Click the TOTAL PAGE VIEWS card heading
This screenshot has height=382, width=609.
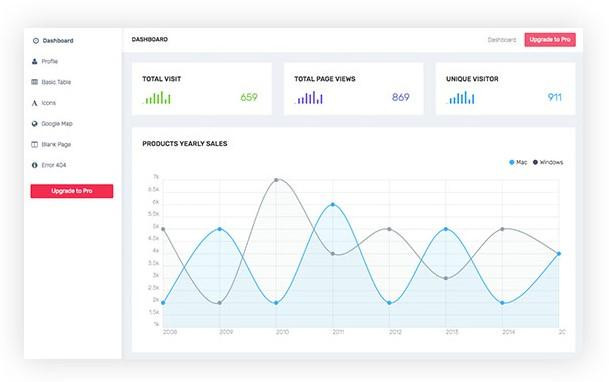click(x=325, y=79)
